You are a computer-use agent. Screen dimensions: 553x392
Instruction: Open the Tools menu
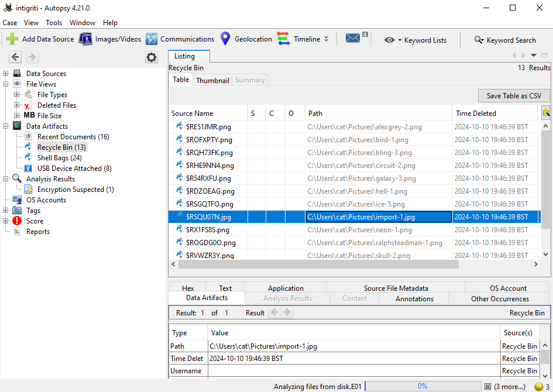(54, 22)
